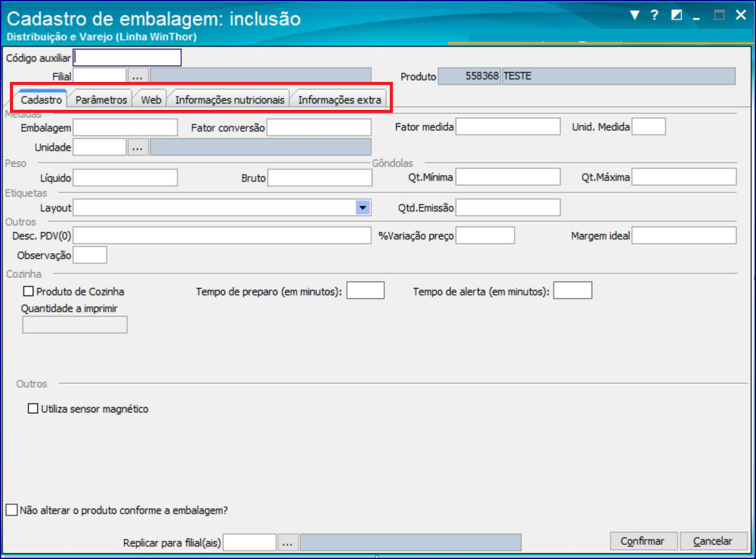Click the Tempo de alerta field

click(x=572, y=290)
